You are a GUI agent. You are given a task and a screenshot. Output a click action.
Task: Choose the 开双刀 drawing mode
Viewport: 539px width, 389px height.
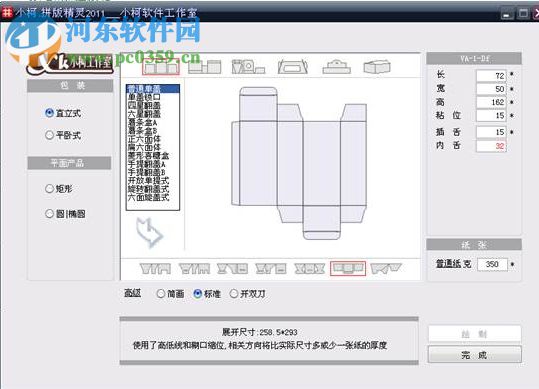[x=234, y=294]
